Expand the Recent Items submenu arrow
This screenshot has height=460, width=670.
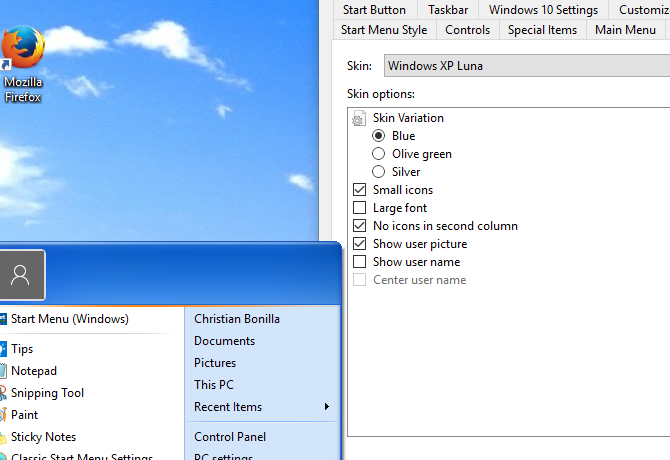coord(326,407)
